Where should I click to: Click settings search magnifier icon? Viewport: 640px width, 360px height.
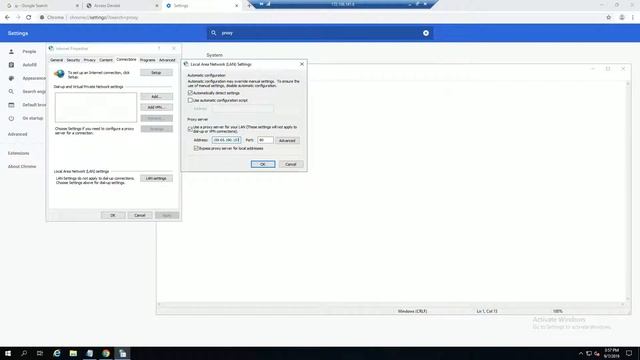coord(213,33)
